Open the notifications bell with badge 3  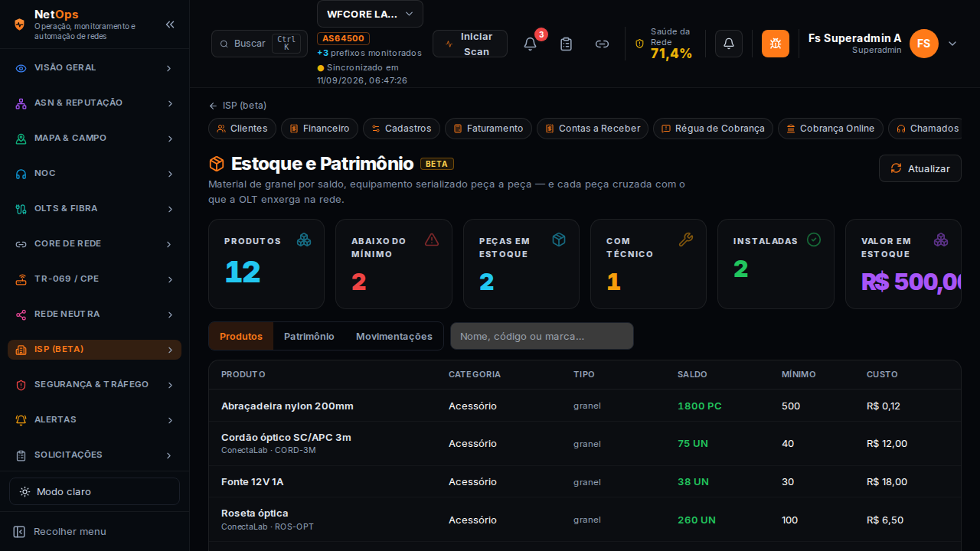tap(530, 44)
